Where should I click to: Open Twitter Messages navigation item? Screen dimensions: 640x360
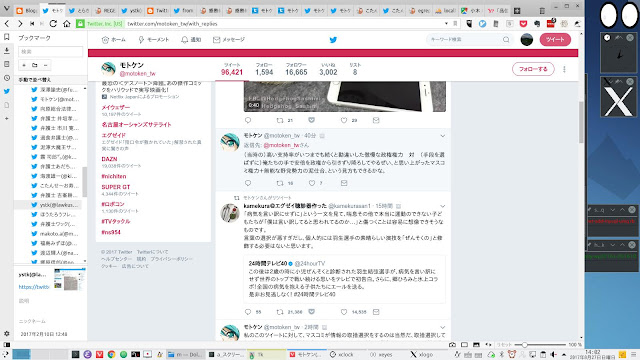click(229, 40)
